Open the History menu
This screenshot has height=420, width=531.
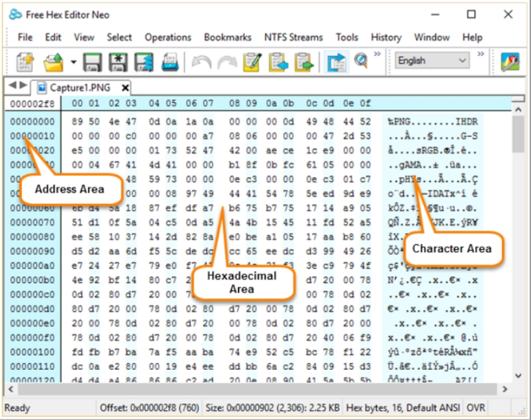[386, 37]
